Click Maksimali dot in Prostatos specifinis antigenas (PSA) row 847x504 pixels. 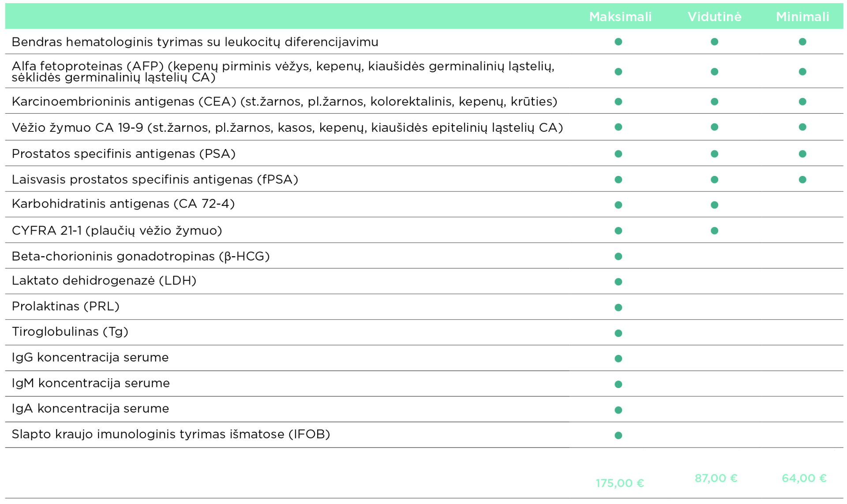coord(618,154)
